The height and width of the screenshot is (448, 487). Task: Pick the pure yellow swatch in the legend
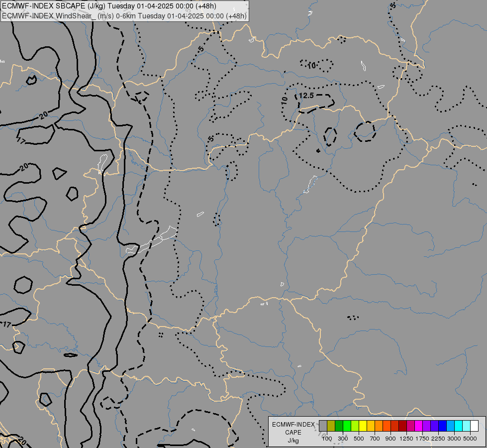pos(363,426)
